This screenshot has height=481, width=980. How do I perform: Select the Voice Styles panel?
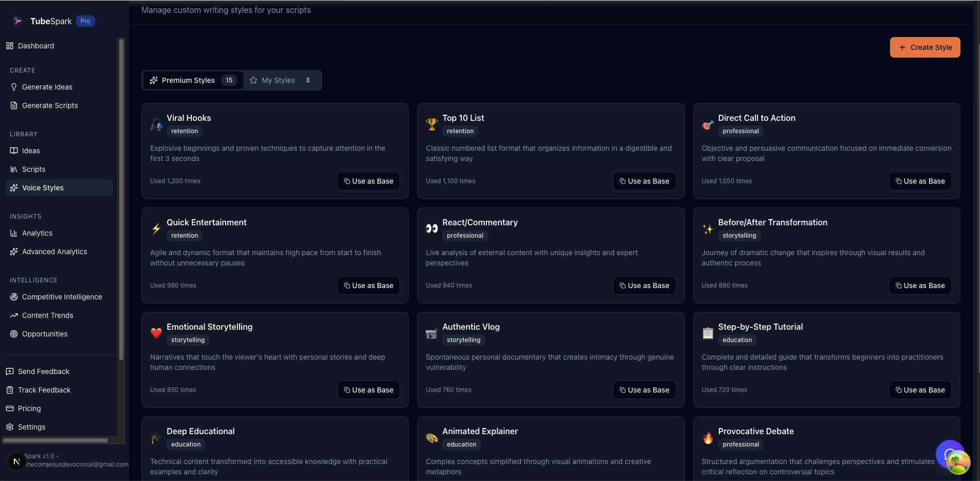43,188
